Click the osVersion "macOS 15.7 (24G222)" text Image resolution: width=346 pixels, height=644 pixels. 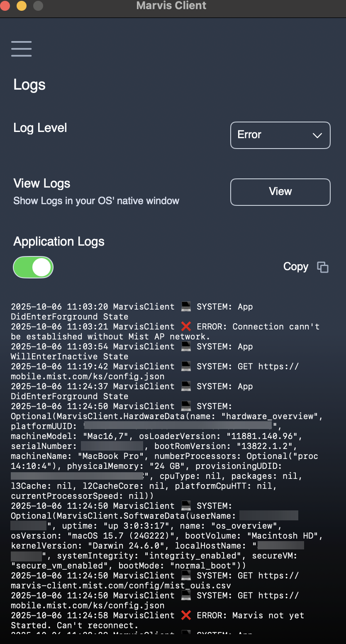coord(95,536)
